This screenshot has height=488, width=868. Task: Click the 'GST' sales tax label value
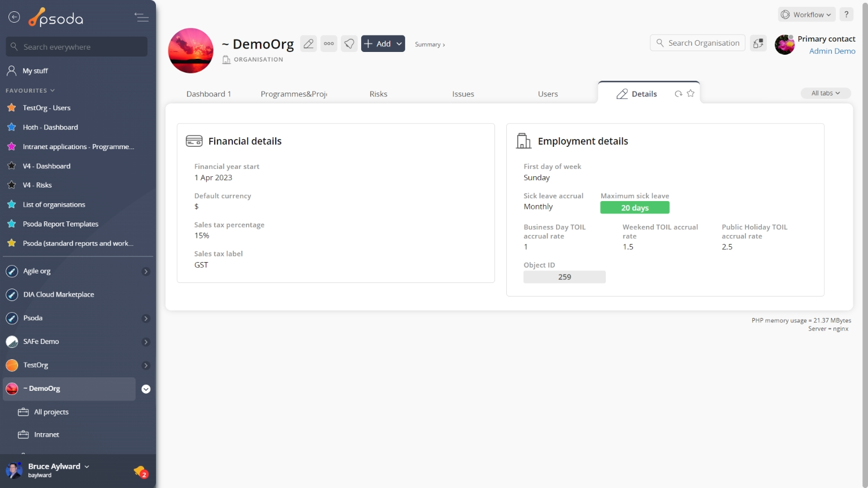(201, 265)
